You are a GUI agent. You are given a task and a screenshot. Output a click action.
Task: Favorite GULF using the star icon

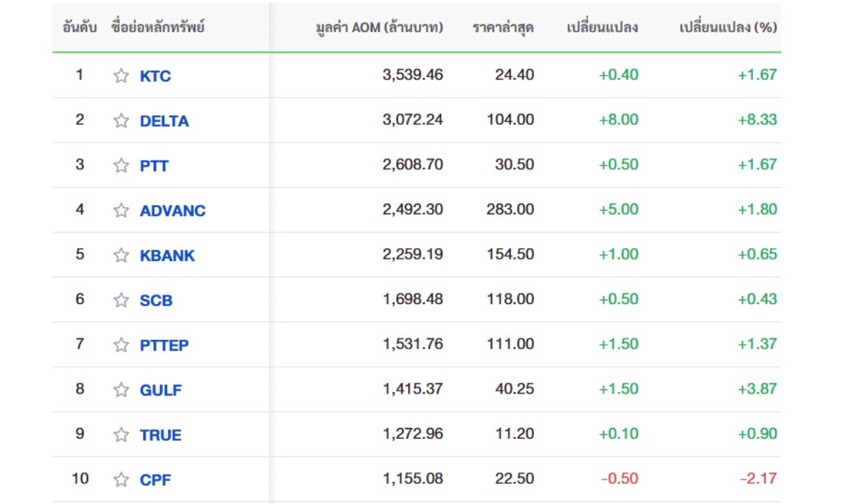121,389
